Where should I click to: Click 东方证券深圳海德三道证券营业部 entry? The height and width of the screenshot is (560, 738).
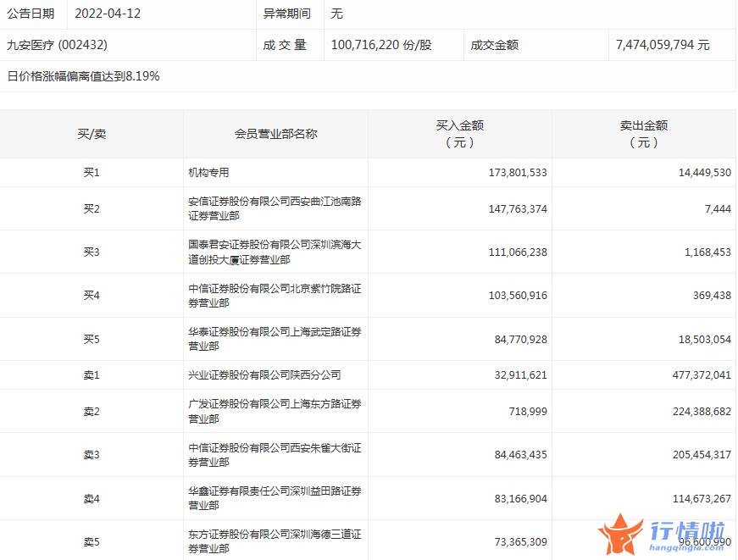tap(275, 541)
